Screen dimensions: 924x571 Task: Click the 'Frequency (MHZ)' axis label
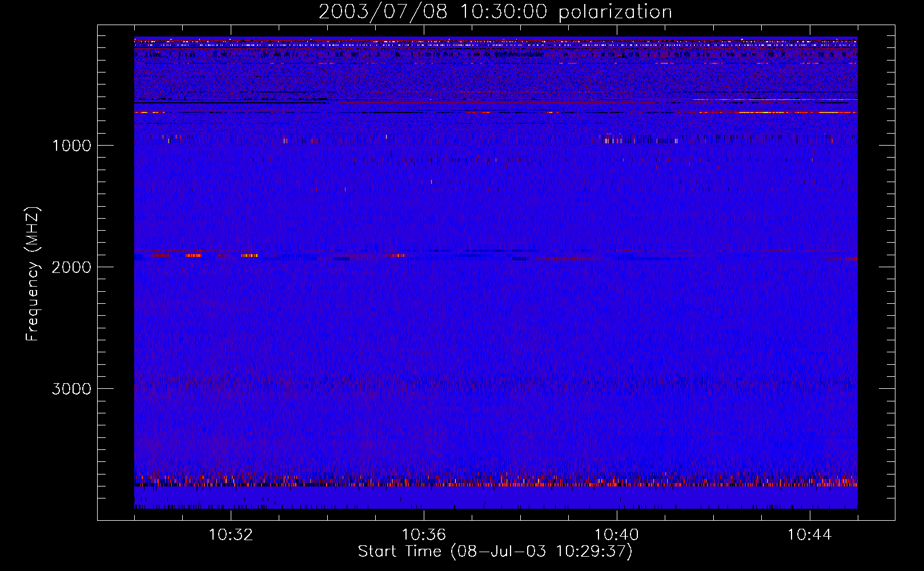tap(33, 274)
